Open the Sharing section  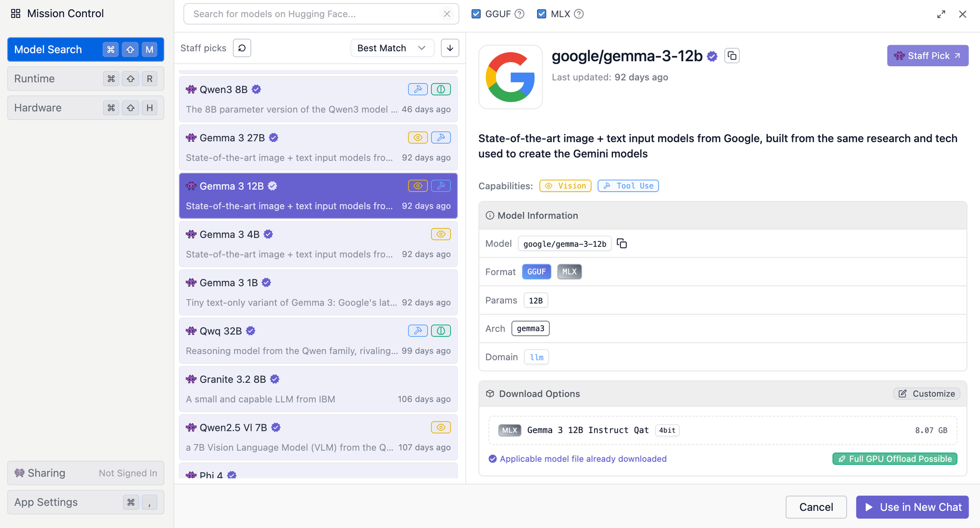tap(86, 473)
